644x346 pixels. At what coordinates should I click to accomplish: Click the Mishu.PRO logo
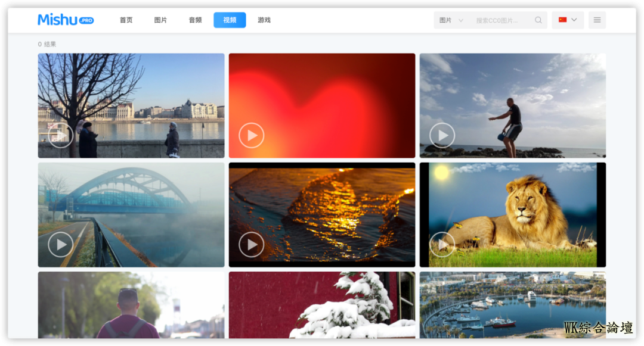[66, 20]
